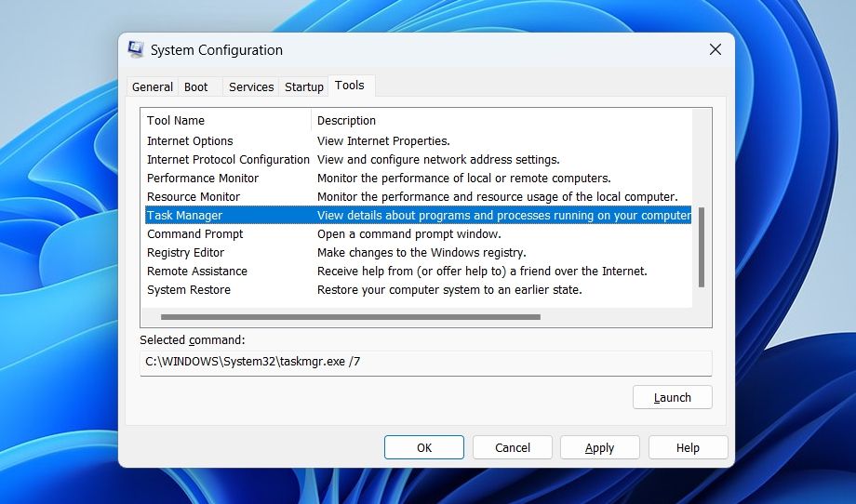Select Internet Options in the tool list
The width and height of the screenshot is (856, 504).
pyautogui.click(x=418, y=141)
